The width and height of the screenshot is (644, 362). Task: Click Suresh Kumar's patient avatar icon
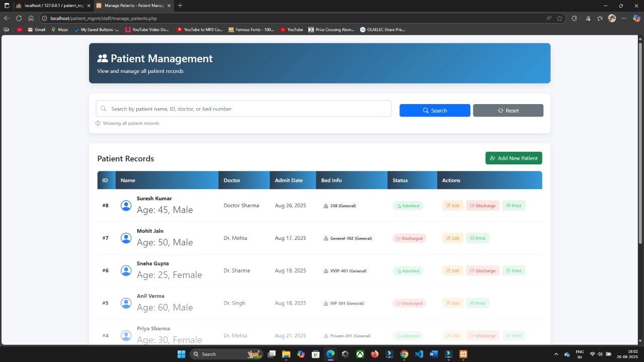(x=126, y=206)
